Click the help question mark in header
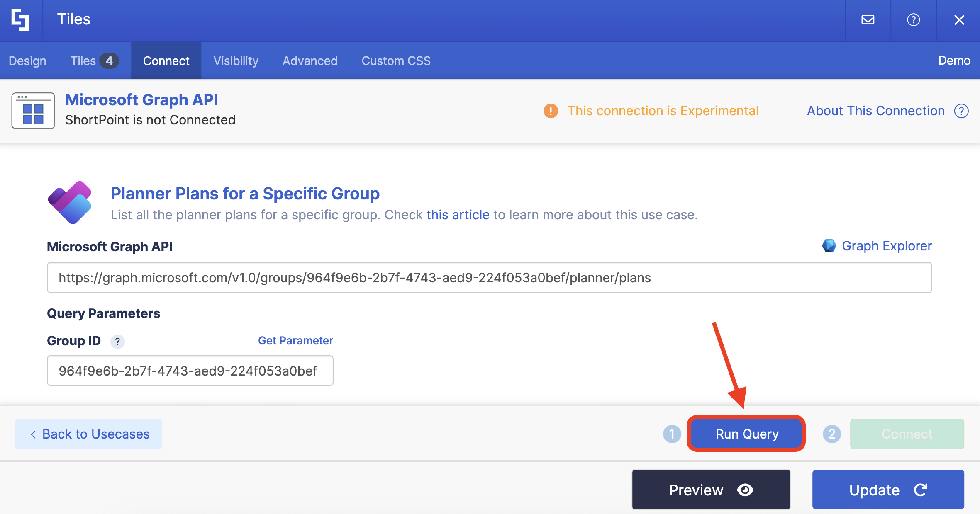Screen dimensions: 980x514 (913, 20)
